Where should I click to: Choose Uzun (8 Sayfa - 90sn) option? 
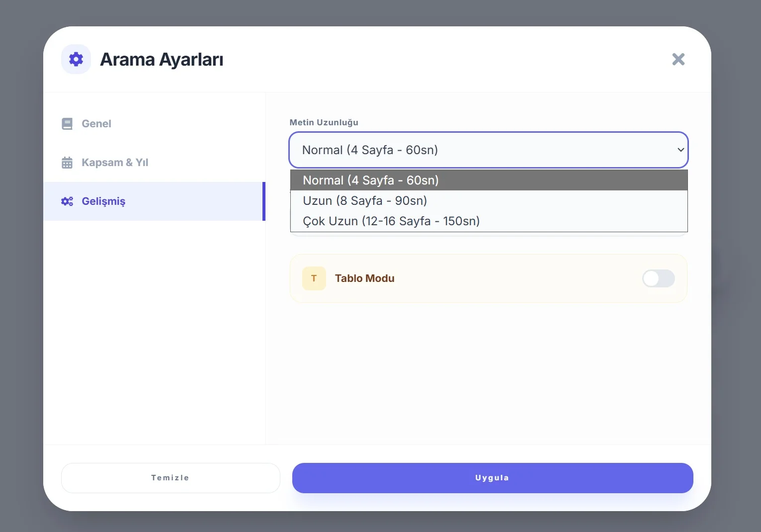click(x=489, y=200)
